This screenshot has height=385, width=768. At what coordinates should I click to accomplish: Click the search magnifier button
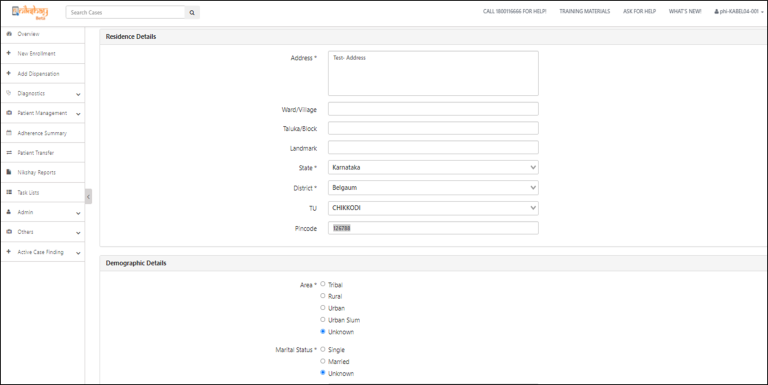[192, 13]
